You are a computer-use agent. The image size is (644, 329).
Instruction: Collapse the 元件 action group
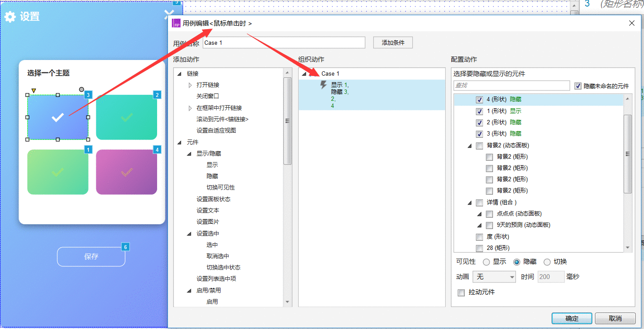180,143
